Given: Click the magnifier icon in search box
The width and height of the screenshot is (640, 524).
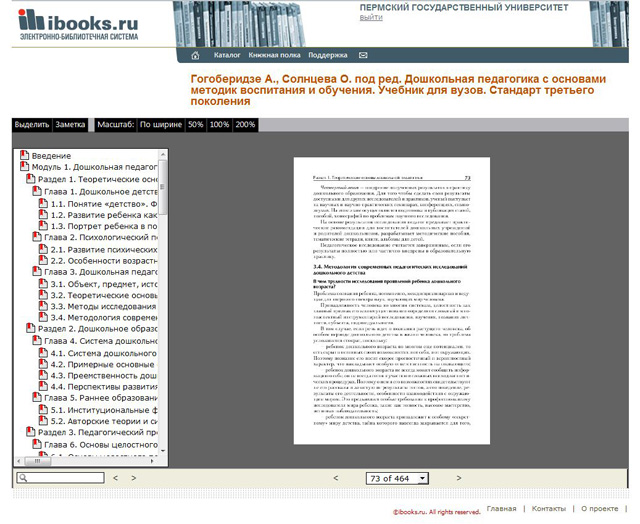Looking at the screenshot, I should click(23, 477).
